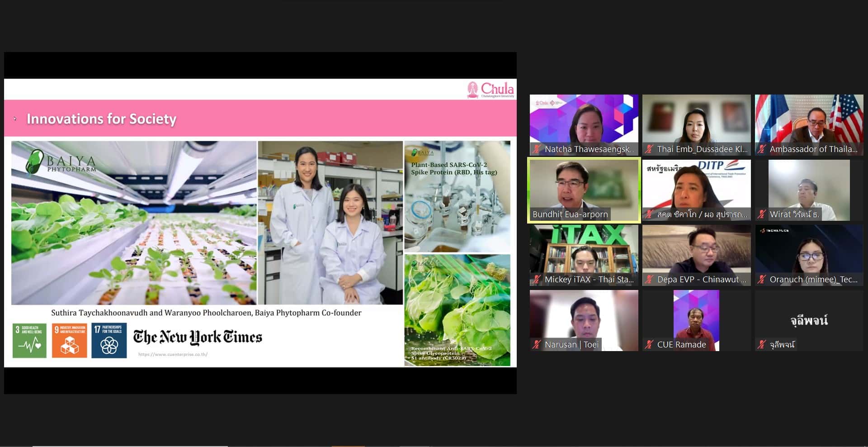Click the Plant-Based SARS-CoV-2 Spike Protein image

[457, 196]
